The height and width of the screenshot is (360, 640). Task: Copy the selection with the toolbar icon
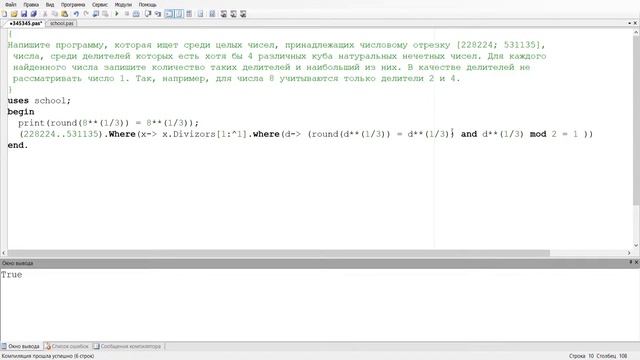coord(55,14)
